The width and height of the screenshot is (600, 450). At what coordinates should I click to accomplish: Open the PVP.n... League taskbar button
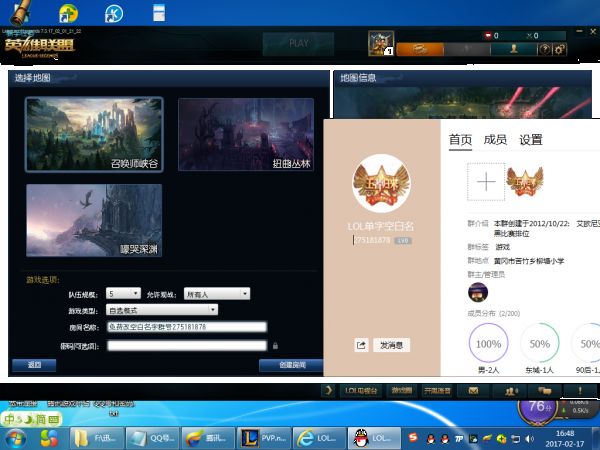tap(264, 438)
